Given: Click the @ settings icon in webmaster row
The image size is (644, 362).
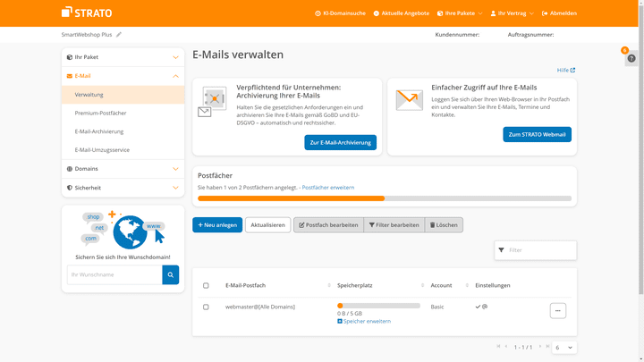Looking at the screenshot, I should click(485, 307).
